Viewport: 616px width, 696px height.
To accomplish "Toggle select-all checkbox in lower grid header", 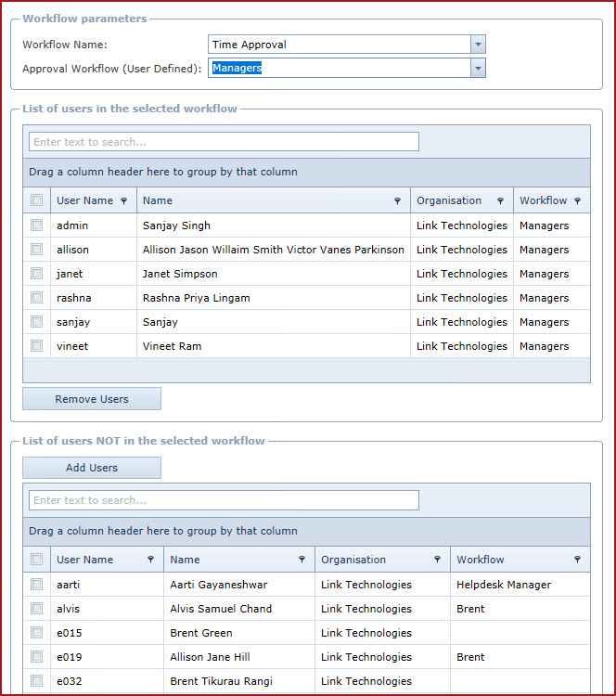I will coord(37,559).
